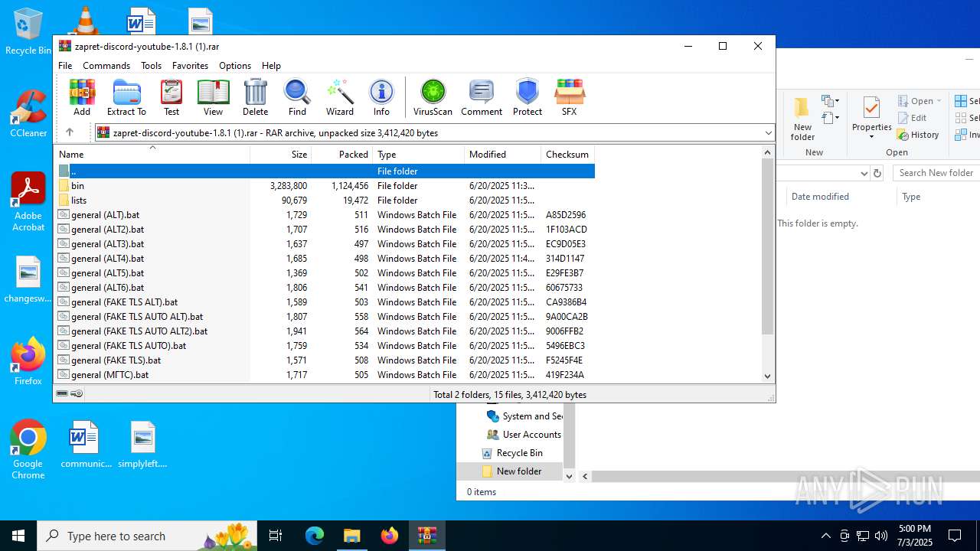Click the Add toolbar icon in WinRAR
The image size is (980, 551).
click(82, 97)
